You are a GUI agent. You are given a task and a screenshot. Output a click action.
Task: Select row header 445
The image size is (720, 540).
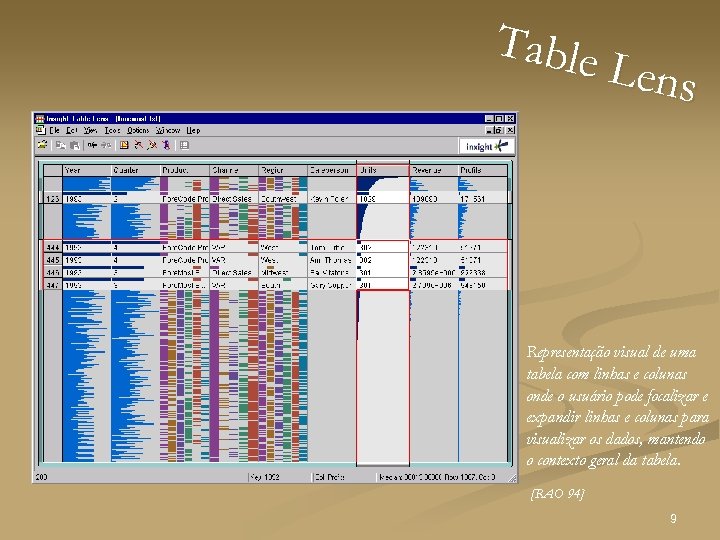53,260
